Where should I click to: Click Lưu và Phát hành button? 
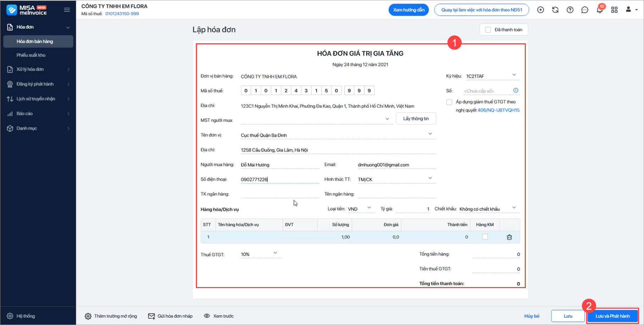[613, 316]
